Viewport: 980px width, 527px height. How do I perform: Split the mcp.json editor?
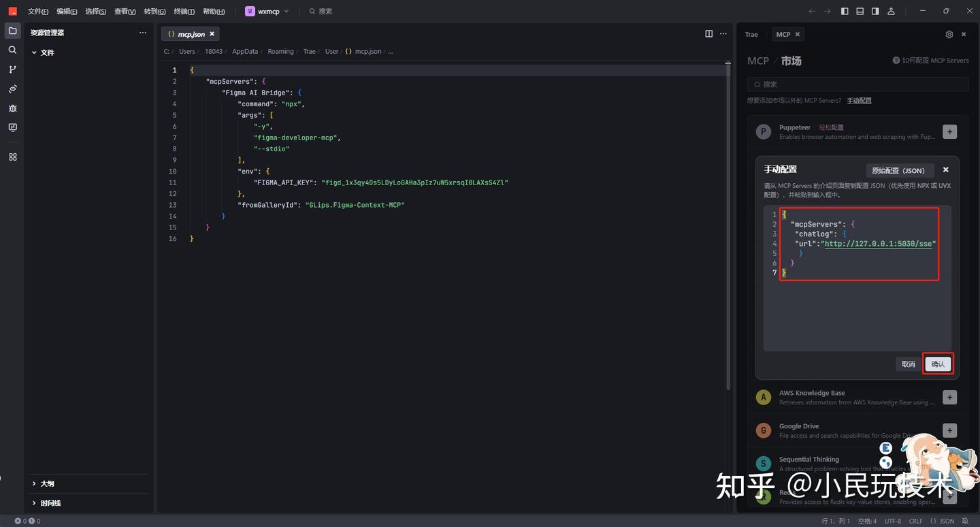[708, 33]
